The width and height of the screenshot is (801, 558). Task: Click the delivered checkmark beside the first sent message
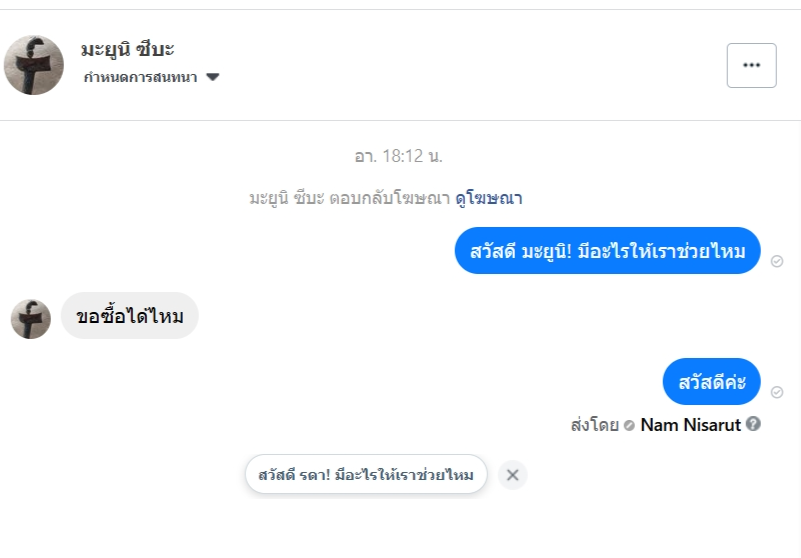(x=777, y=260)
